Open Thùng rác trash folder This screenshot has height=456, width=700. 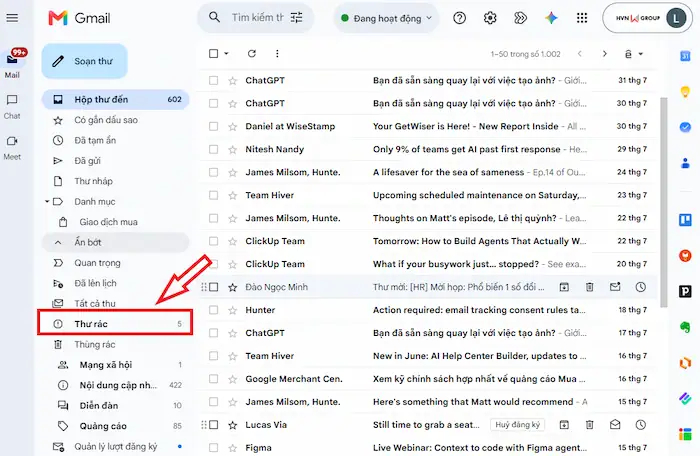116,344
